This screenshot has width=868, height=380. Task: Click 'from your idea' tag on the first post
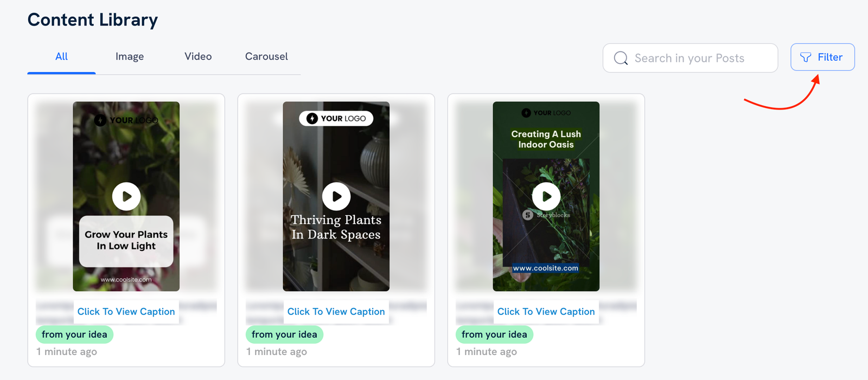click(x=74, y=334)
